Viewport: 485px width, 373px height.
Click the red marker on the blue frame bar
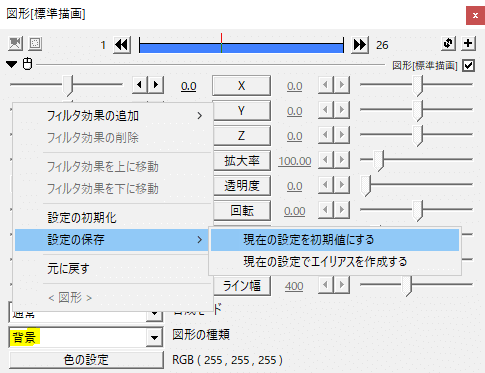click(221, 43)
